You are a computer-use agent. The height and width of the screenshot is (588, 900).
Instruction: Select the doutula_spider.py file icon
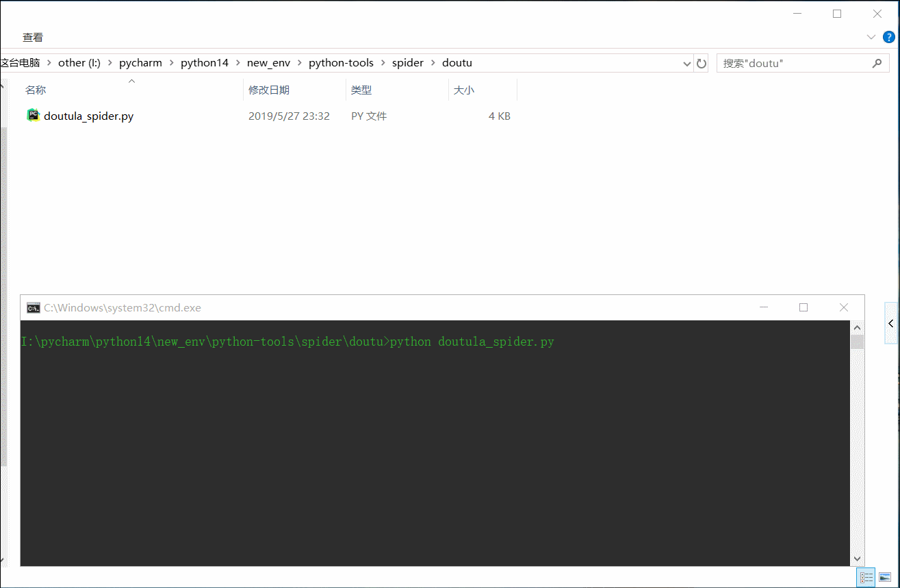pos(34,115)
